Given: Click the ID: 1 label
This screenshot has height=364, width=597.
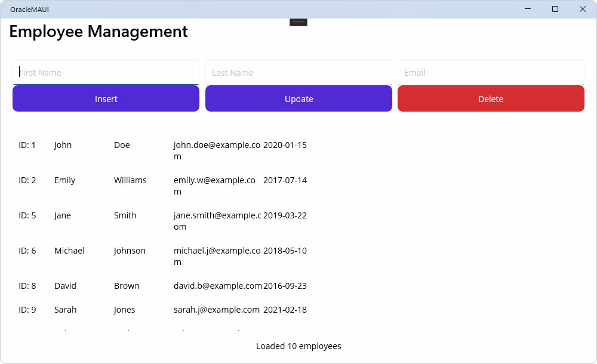Looking at the screenshot, I should pyautogui.click(x=27, y=145).
